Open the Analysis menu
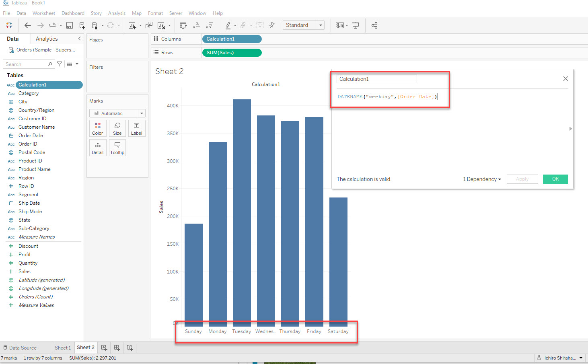The width and height of the screenshot is (588, 364). coord(117,13)
